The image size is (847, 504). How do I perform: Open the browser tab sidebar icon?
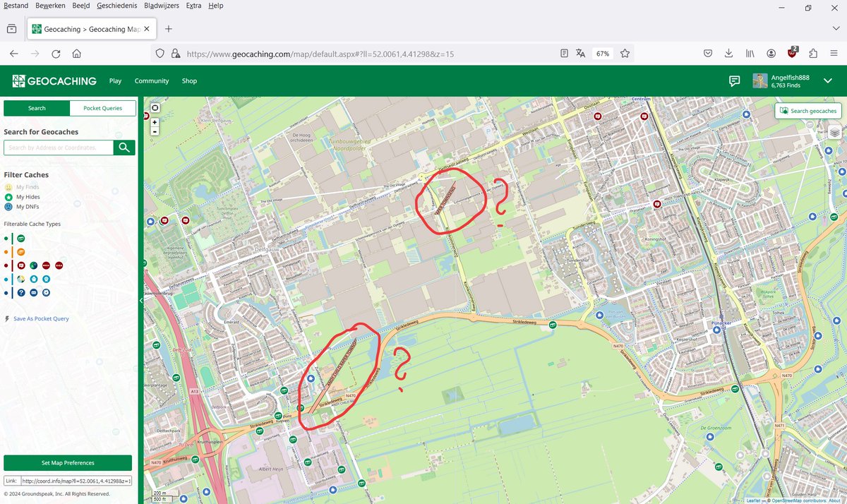pos(12,30)
